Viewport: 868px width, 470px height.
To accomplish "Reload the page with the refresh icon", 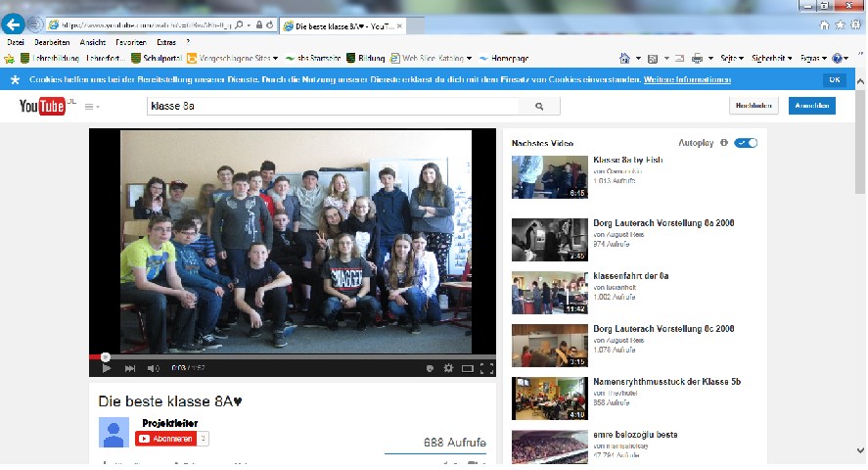I will pos(269,24).
